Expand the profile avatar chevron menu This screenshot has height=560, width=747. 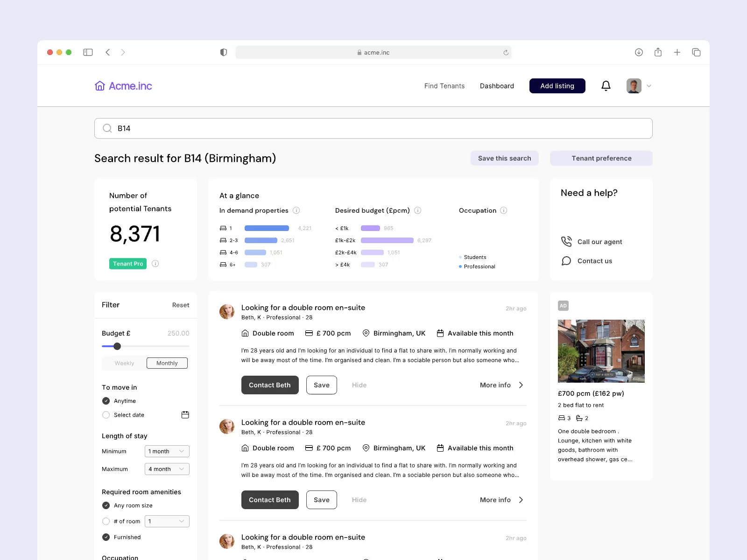tap(649, 86)
